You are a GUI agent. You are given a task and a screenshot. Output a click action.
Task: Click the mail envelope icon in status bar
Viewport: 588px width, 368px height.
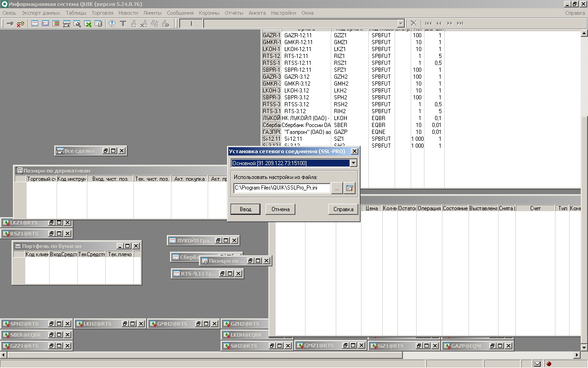pyautogui.click(x=537, y=364)
